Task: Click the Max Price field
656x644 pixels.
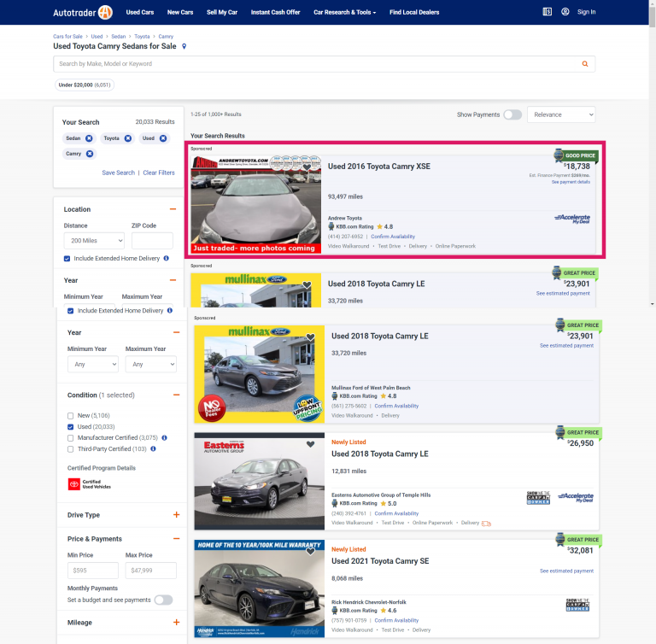Action: click(151, 571)
